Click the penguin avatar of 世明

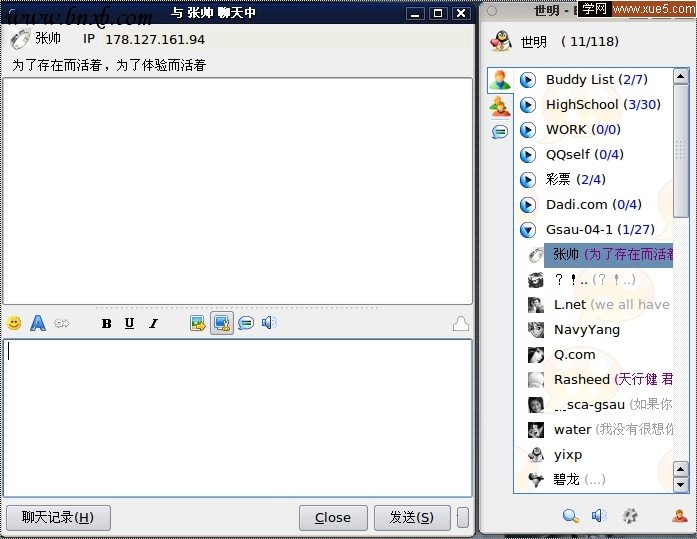click(501, 41)
